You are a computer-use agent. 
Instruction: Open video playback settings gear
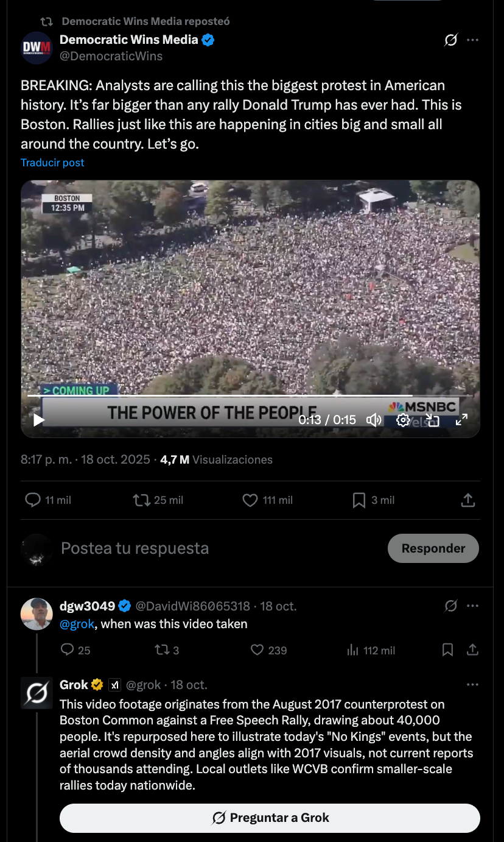pyautogui.click(x=403, y=420)
